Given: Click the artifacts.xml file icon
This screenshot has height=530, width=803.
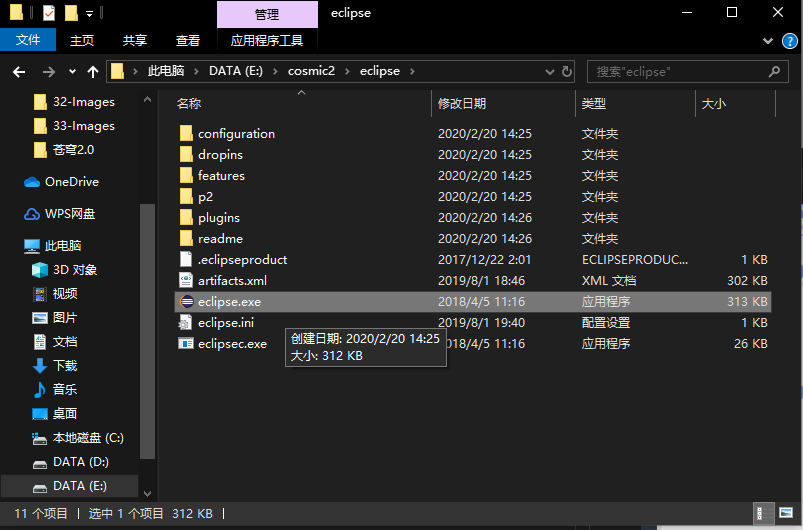Looking at the screenshot, I should pyautogui.click(x=185, y=281).
